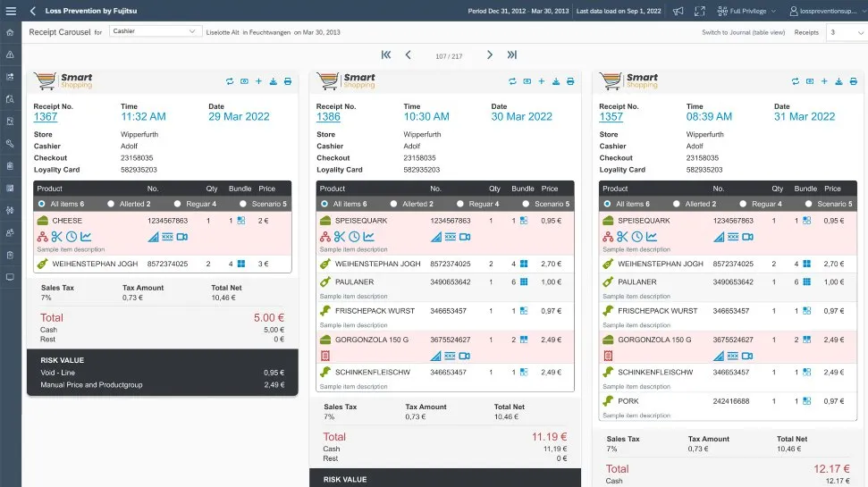
Task: Select the Allerted radio button in receipt 1367
Action: pyautogui.click(x=114, y=204)
